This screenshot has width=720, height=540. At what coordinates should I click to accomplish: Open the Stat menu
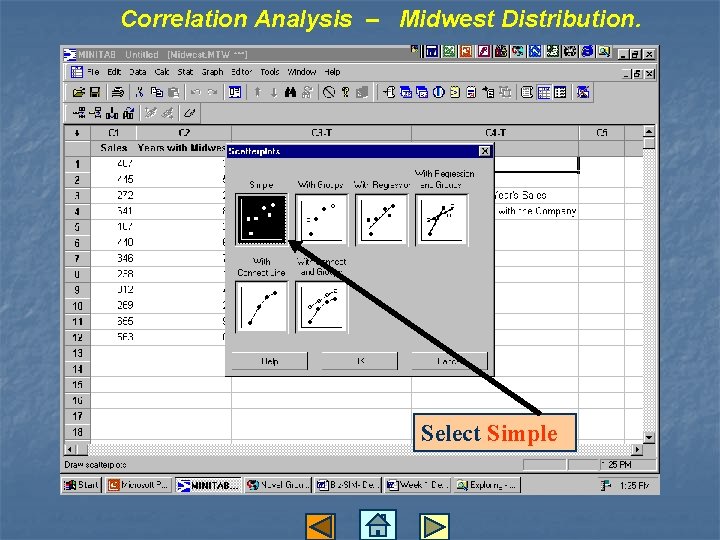coord(185,72)
